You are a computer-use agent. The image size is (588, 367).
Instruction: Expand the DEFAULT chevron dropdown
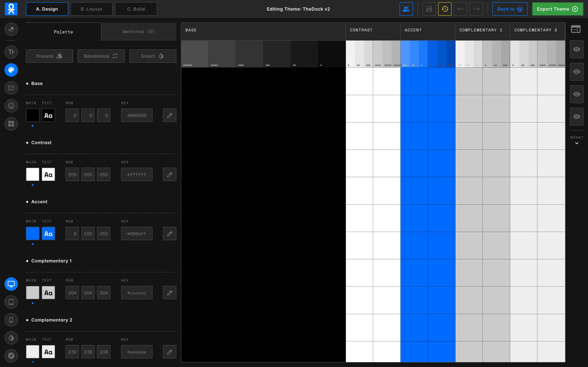577,143
